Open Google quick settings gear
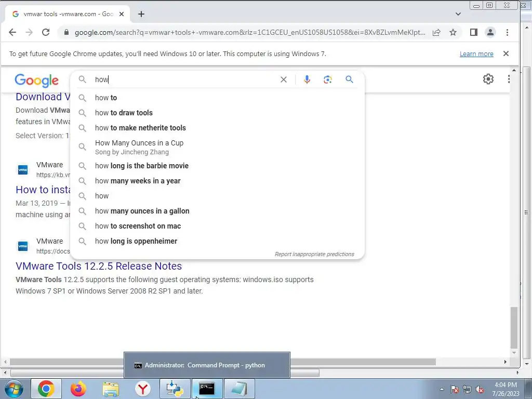This screenshot has width=532, height=399. click(488, 79)
